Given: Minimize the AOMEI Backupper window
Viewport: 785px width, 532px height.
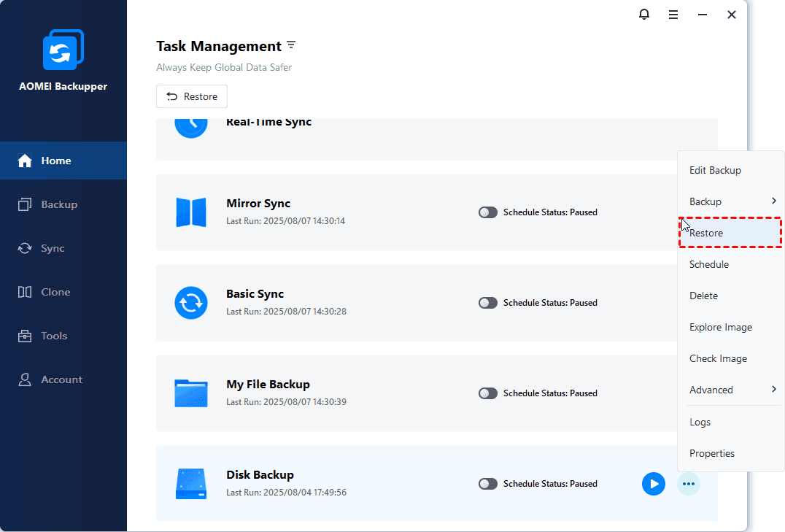Looking at the screenshot, I should point(703,15).
